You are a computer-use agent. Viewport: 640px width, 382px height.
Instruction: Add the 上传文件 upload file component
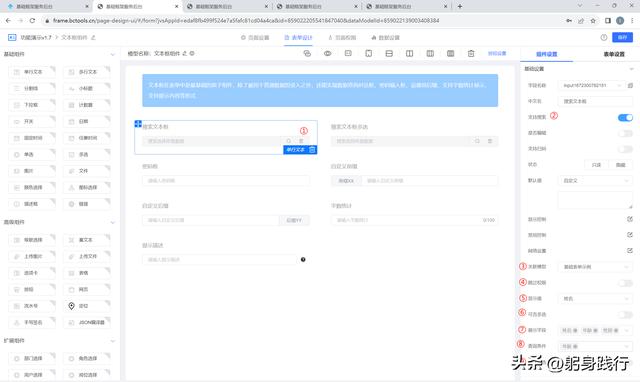87,256
